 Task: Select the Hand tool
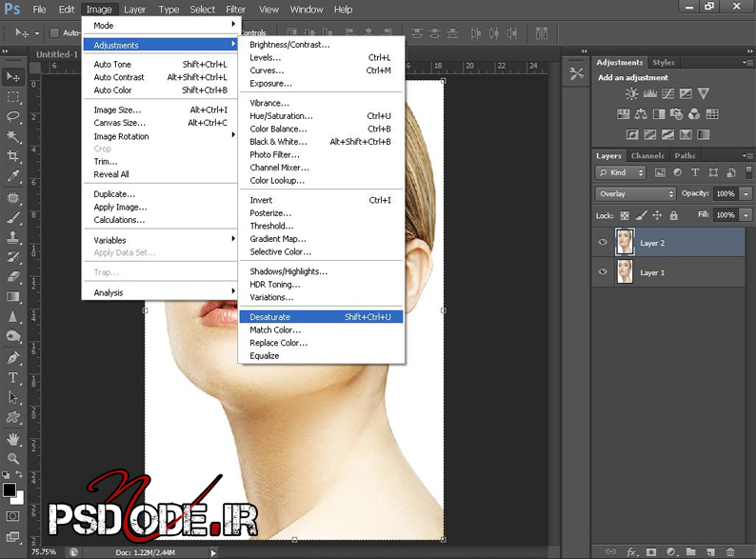click(13, 439)
